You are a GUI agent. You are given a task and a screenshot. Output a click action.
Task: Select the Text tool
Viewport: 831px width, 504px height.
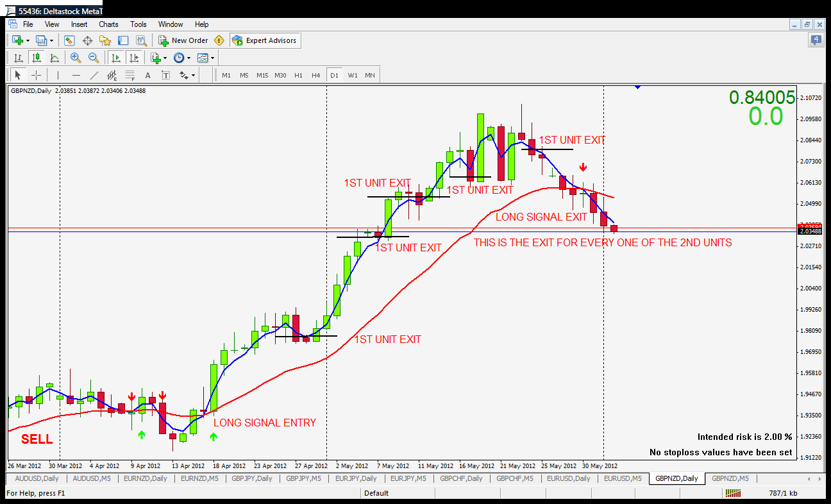click(149, 75)
